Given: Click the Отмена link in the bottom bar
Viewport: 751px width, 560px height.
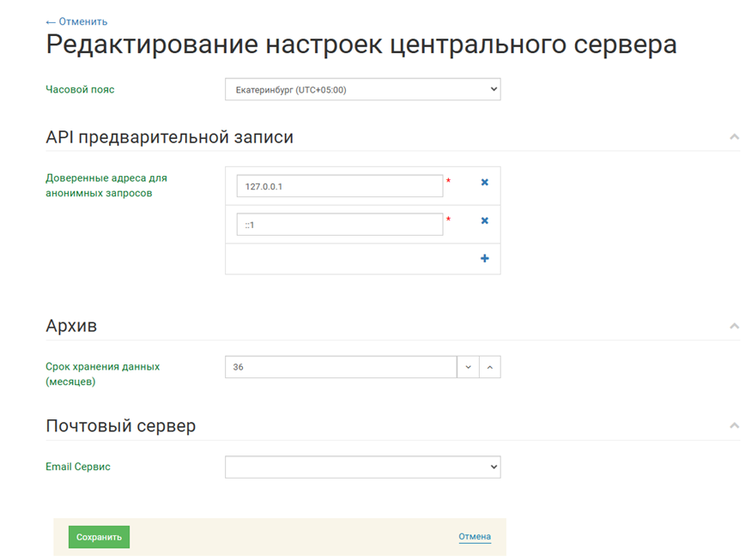Looking at the screenshot, I should pos(475,537).
